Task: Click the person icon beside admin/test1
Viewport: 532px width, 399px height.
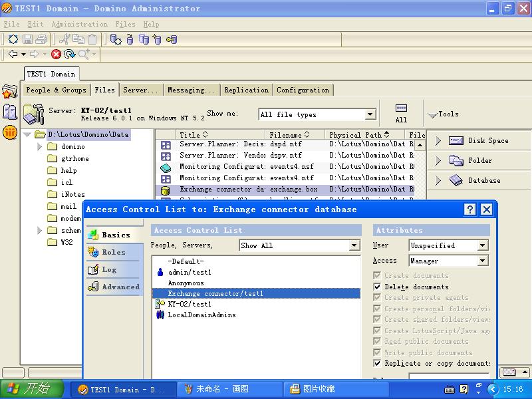Action: point(160,272)
